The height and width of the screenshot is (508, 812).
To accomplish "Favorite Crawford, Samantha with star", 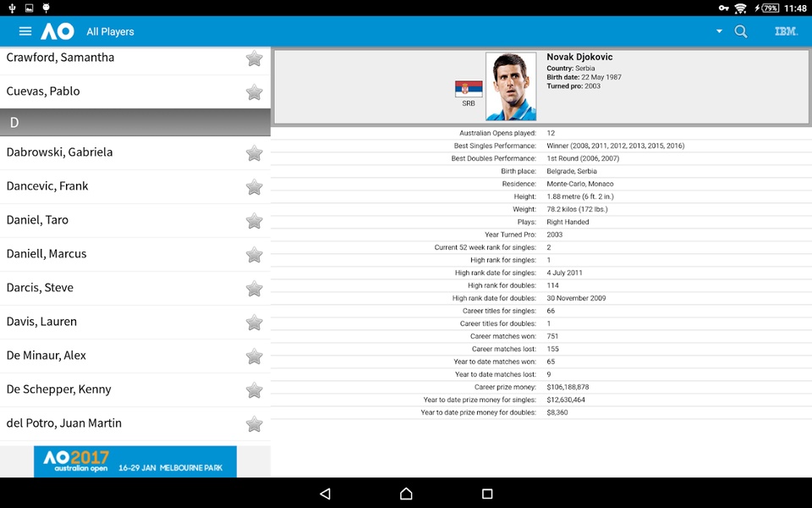I will pos(254,58).
